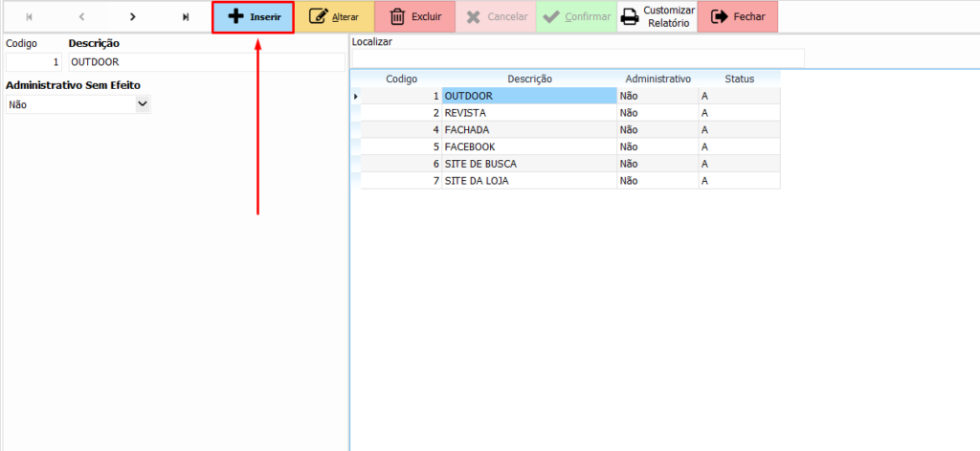980x451 pixels.
Task: Select the SITE DE BUSCA row
Action: pos(528,164)
